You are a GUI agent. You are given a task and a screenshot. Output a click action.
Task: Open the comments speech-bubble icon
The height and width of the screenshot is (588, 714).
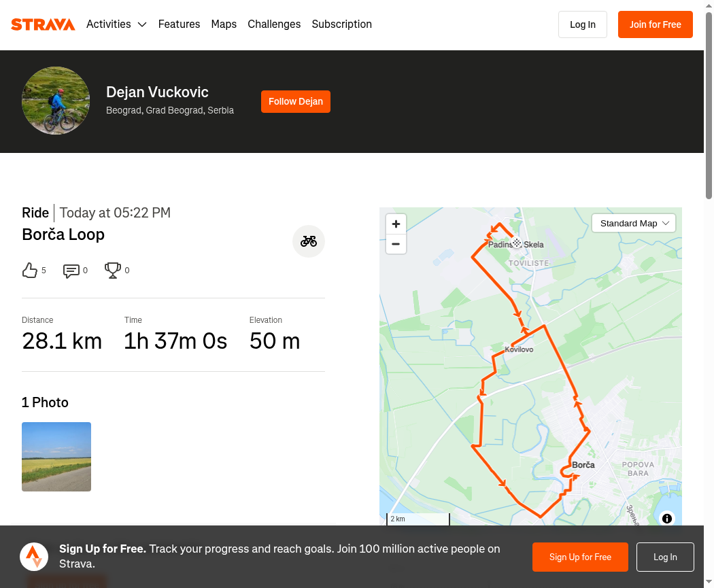71,271
